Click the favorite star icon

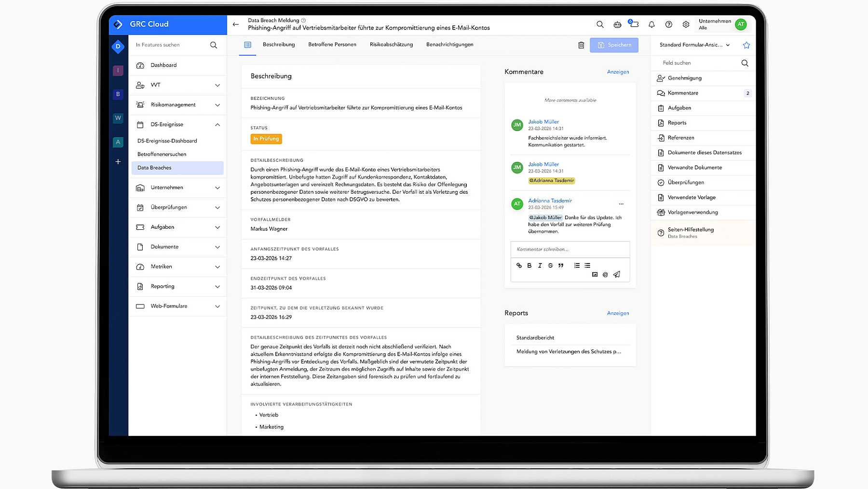[746, 45]
